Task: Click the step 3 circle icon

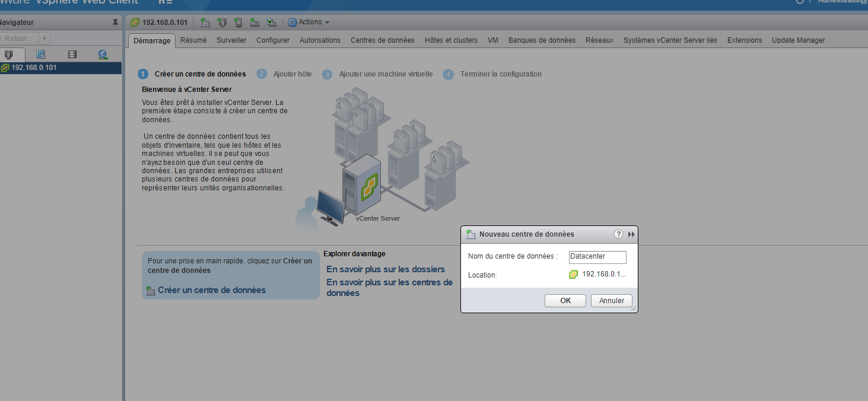Action: click(328, 74)
